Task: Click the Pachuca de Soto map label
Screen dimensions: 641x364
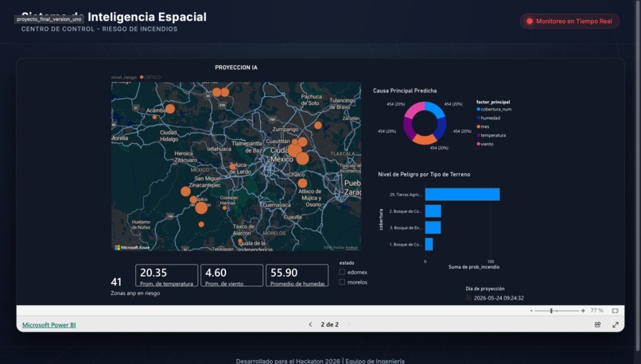Action: pyautogui.click(x=312, y=99)
